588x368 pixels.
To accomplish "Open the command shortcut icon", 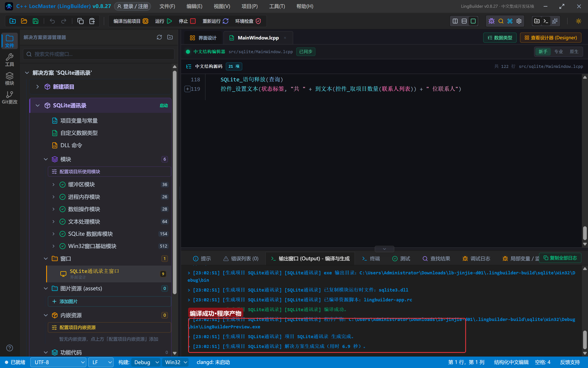I will (x=510, y=21).
